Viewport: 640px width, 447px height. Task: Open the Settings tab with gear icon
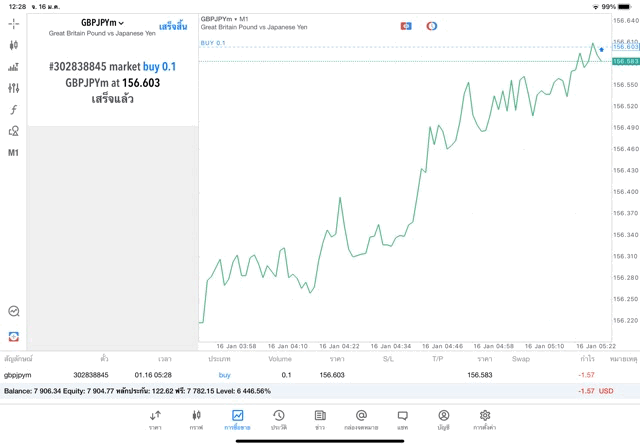pyautogui.click(x=484, y=419)
